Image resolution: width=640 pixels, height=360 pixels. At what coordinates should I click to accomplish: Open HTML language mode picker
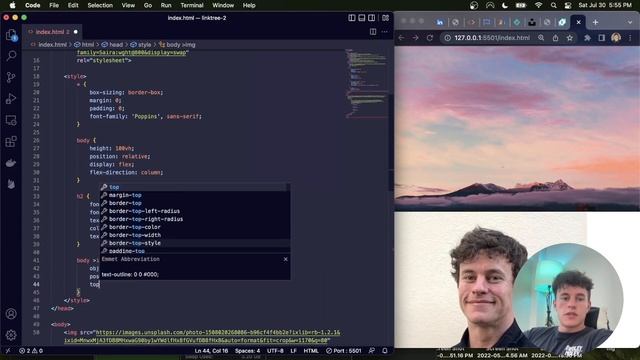(311, 351)
